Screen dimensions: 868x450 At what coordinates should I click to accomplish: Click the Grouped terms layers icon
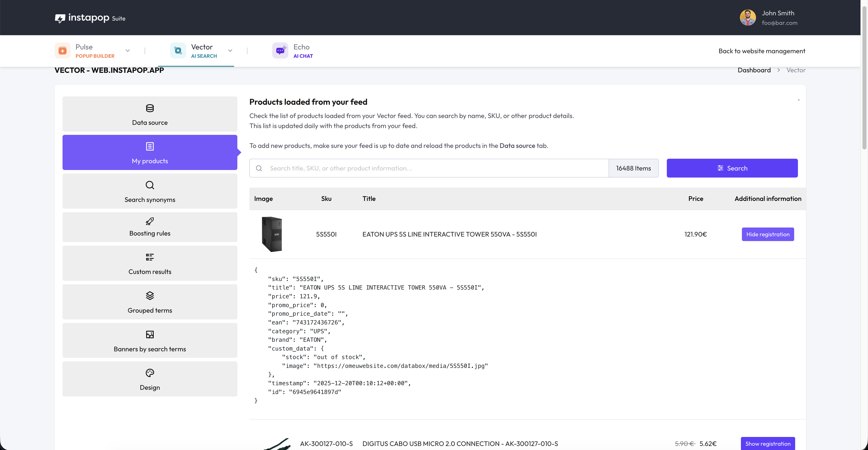pos(150,296)
